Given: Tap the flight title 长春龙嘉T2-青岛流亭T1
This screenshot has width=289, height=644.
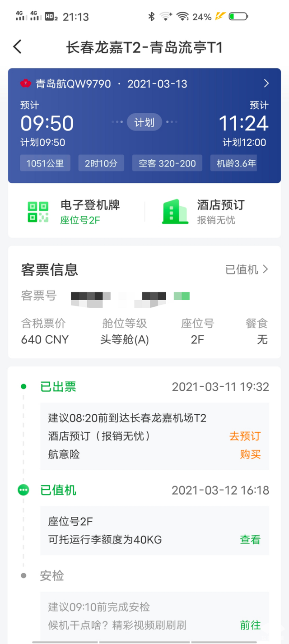Looking at the screenshot, I should tap(144, 47).
